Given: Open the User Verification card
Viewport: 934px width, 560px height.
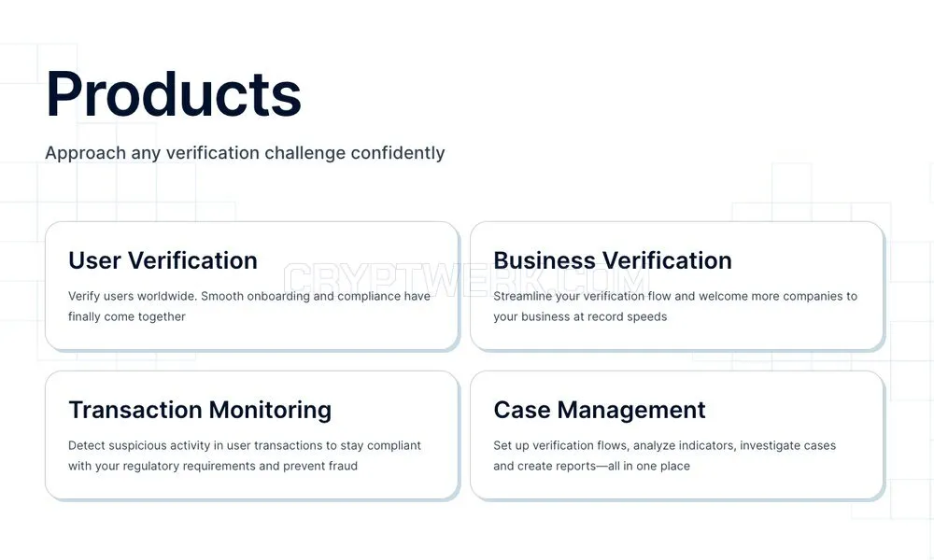Looking at the screenshot, I should (x=251, y=286).
